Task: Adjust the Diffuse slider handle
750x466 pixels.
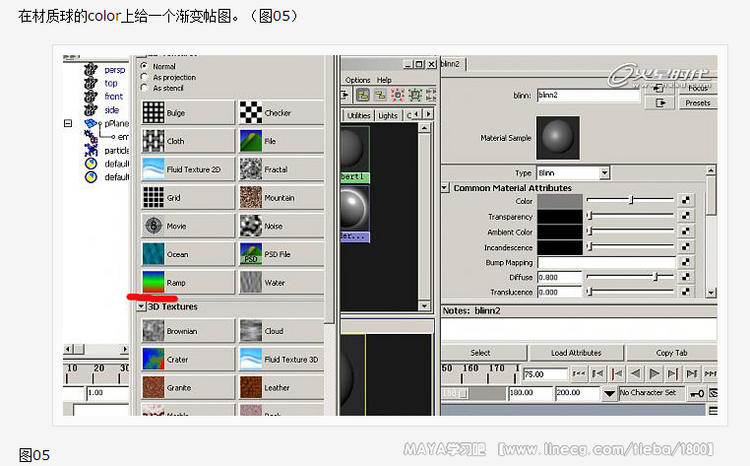Action: [x=656, y=276]
